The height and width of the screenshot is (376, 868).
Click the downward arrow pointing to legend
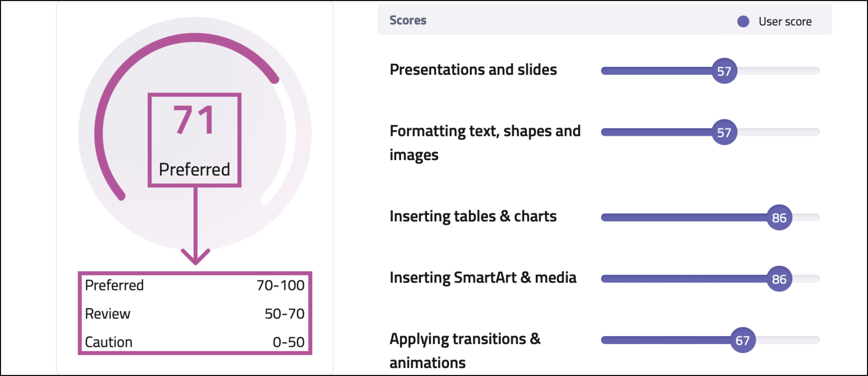tap(196, 226)
